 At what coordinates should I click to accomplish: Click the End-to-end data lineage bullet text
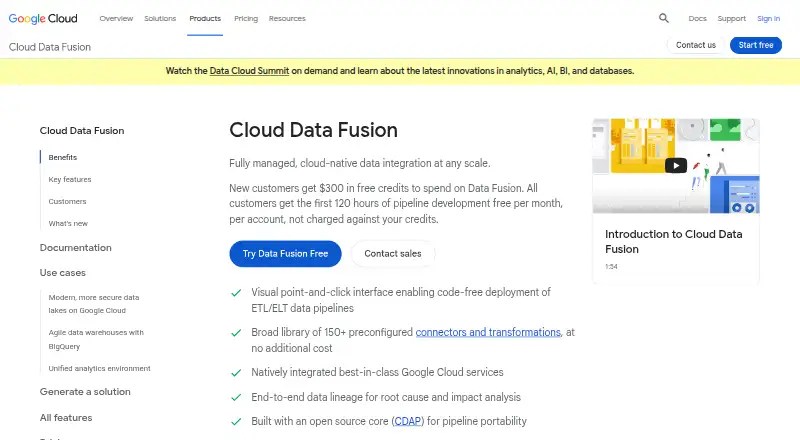(x=386, y=397)
